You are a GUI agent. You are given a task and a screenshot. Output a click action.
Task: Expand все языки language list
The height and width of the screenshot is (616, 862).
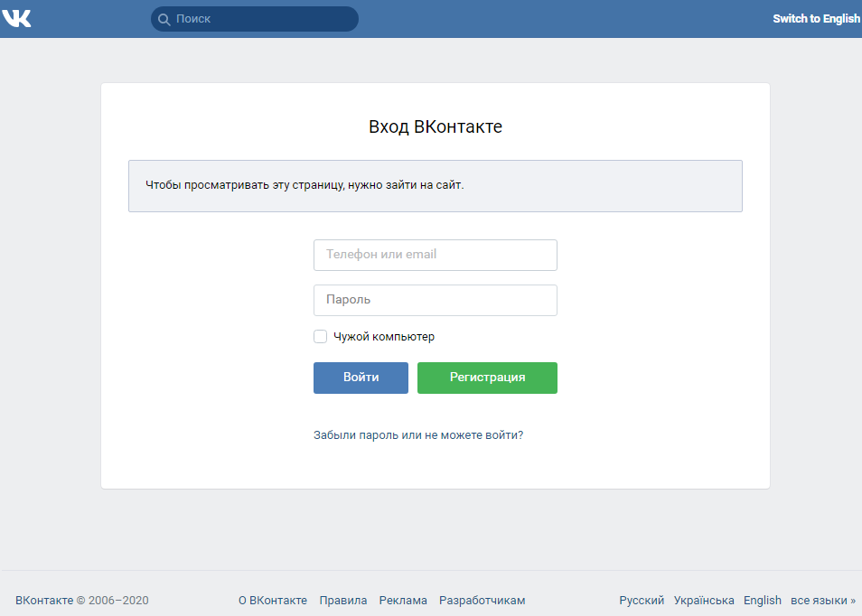click(x=823, y=601)
